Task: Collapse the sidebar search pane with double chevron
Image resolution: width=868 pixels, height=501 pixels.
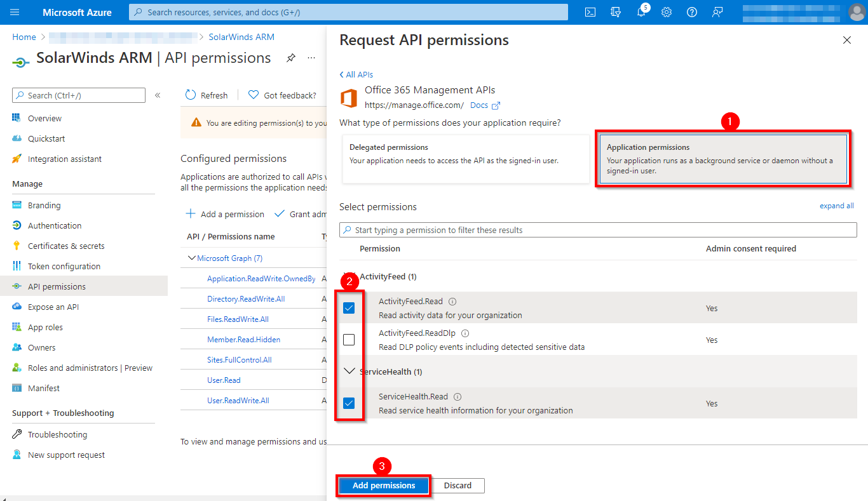Action: pyautogui.click(x=158, y=95)
